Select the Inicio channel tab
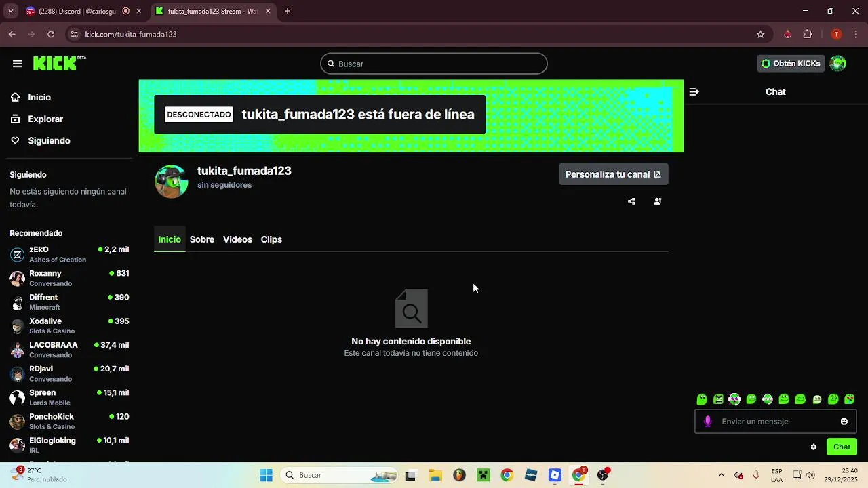The image size is (868, 488). (170, 239)
